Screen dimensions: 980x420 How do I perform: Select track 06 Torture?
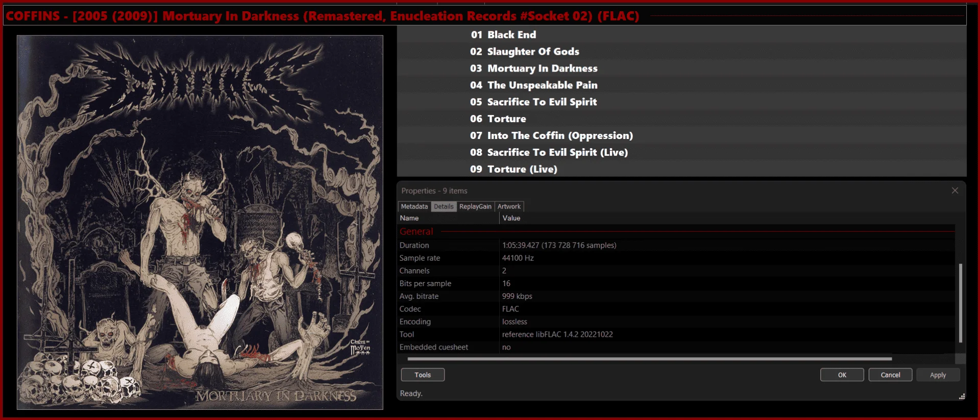coord(681,119)
